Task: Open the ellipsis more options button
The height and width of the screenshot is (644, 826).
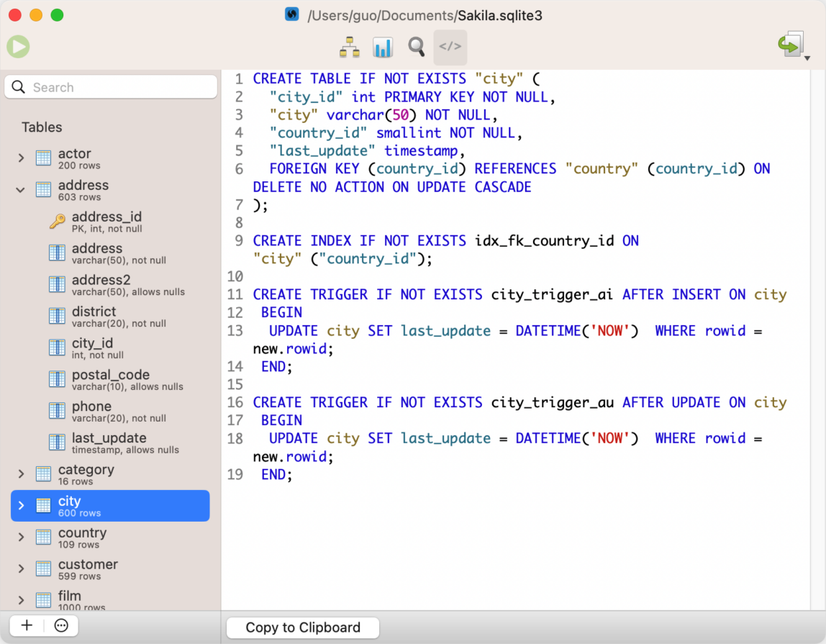Action: click(x=62, y=625)
